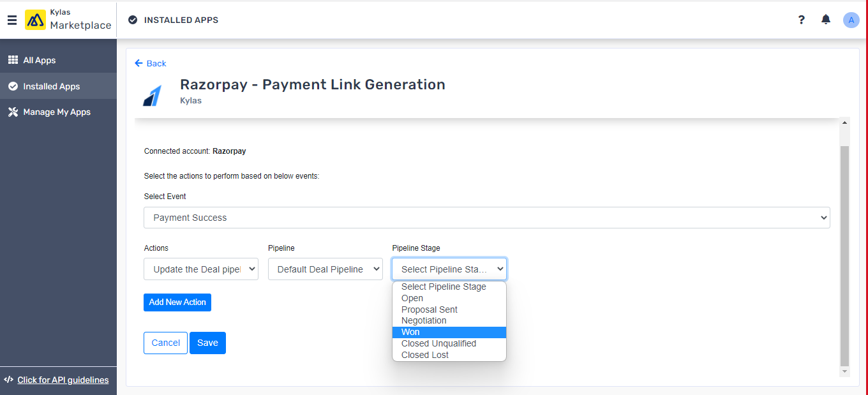This screenshot has height=395, width=868.
Task: Click the Add New Action button
Action: click(177, 302)
